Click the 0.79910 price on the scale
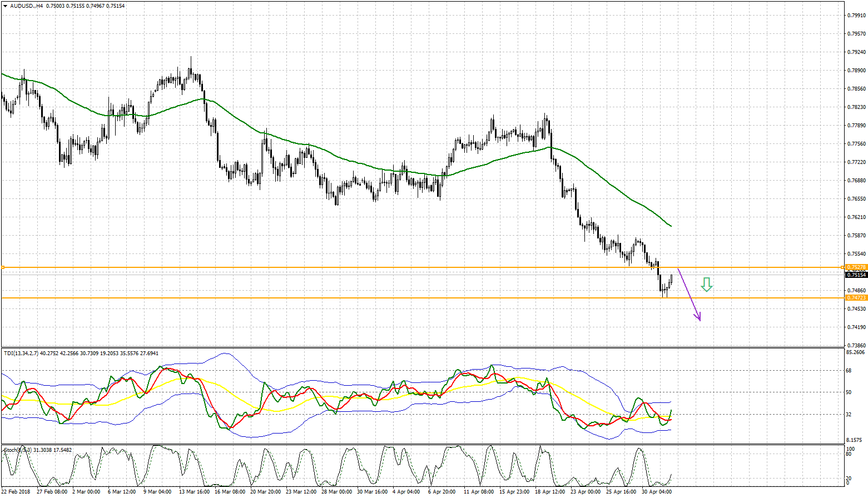The image size is (868, 498). pos(856,16)
